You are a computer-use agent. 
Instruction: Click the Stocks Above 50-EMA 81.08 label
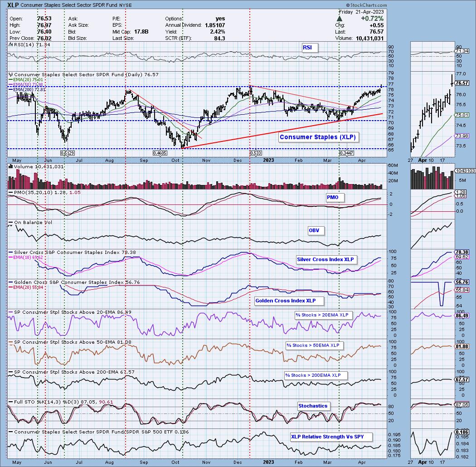tap(70, 342)
